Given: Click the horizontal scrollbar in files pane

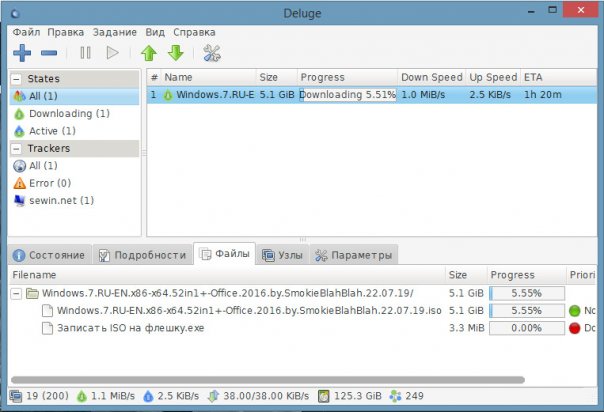Looking at the screenshot, I should 268,380.
